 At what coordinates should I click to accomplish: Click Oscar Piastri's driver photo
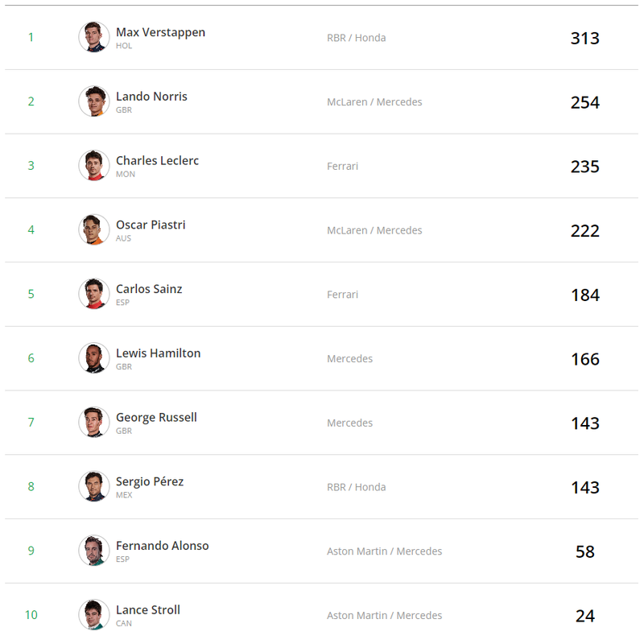click(x=94, y=229)
